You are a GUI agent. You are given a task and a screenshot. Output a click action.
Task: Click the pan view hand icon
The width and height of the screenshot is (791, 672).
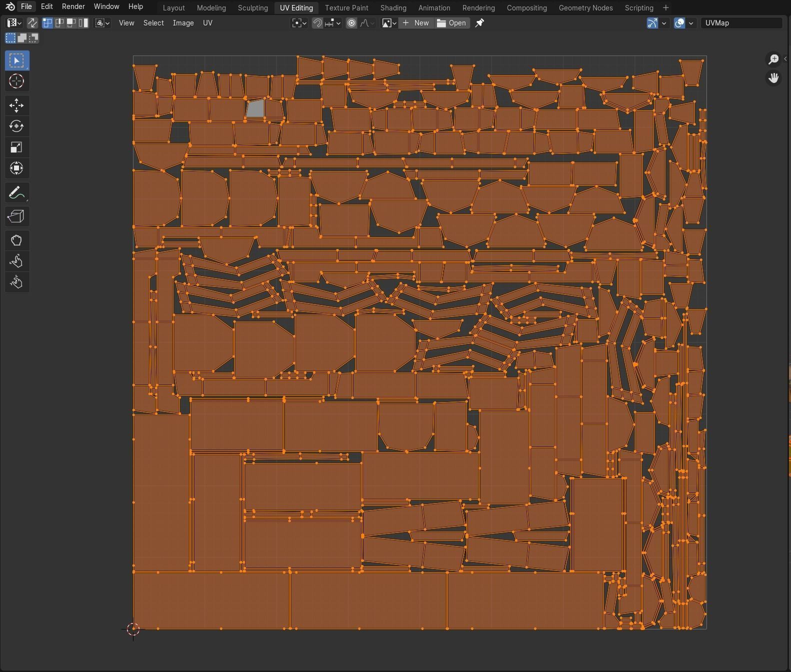773,78
